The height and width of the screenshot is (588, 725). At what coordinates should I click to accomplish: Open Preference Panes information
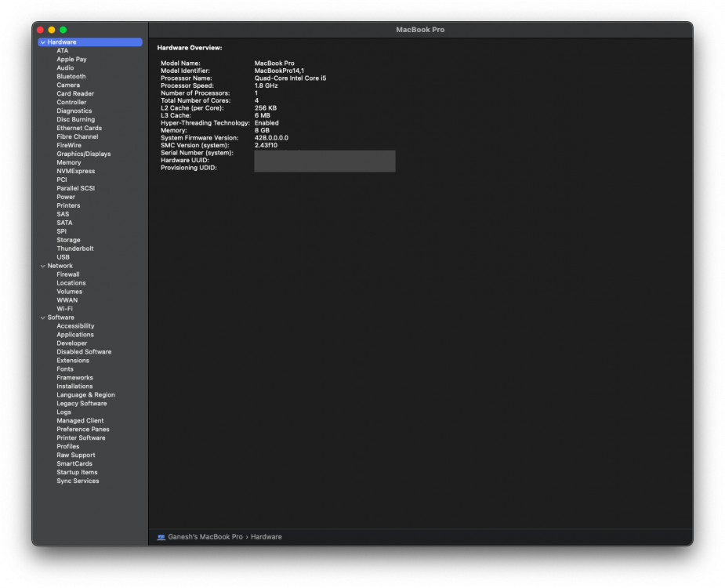[x=83, y=430]
